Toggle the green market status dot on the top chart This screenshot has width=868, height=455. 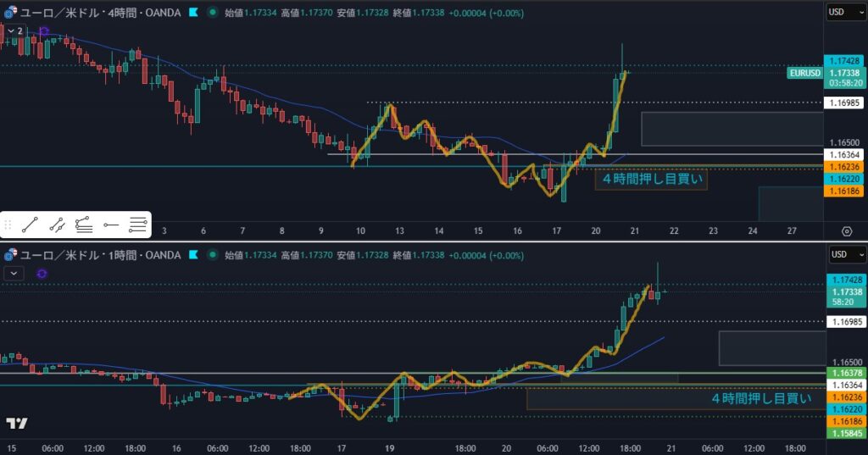point(211,13)
